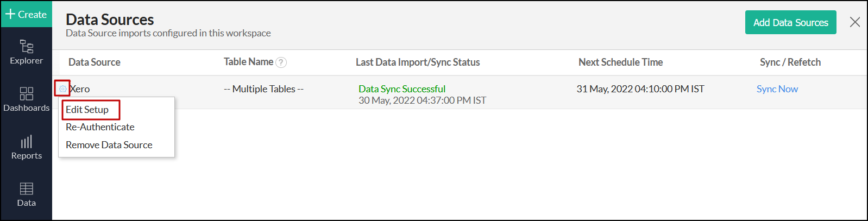
Task: Click the Sync / Refetch column header
Action: (x=790, y=62)
